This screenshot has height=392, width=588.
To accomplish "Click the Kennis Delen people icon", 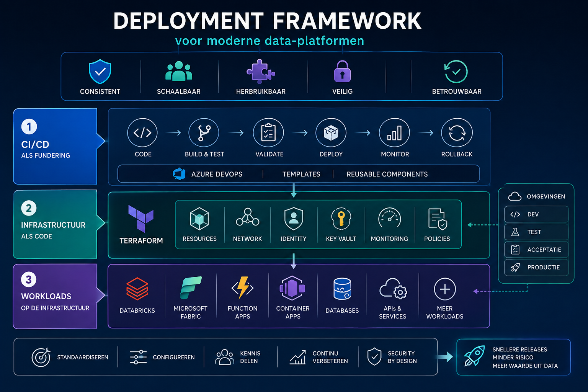I will point(225,357).
